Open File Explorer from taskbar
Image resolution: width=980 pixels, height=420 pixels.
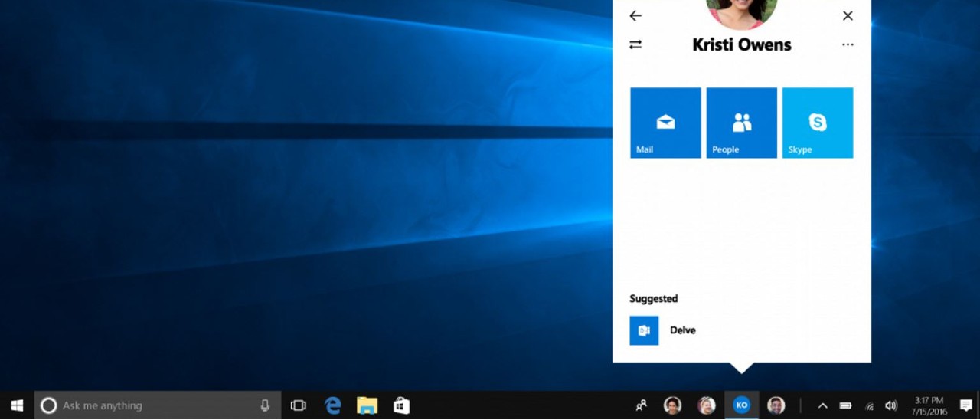click(x=367, y=405)
